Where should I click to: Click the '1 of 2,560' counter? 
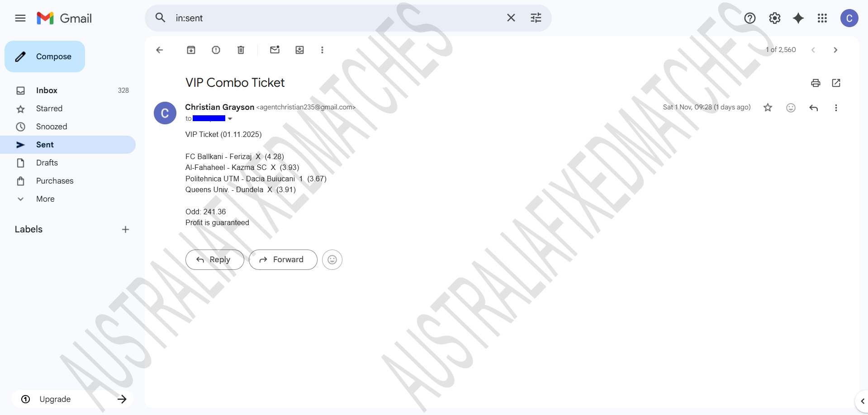[781, 50]
